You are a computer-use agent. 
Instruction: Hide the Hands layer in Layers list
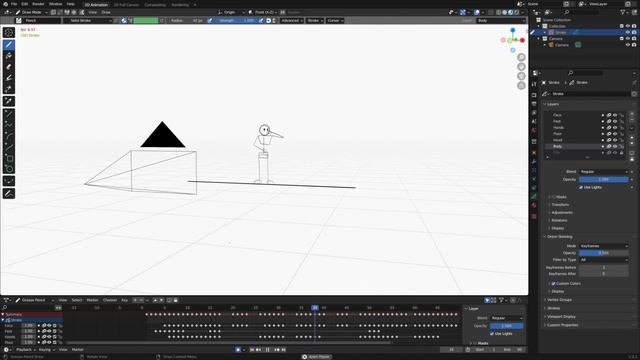tap(615, 127)
